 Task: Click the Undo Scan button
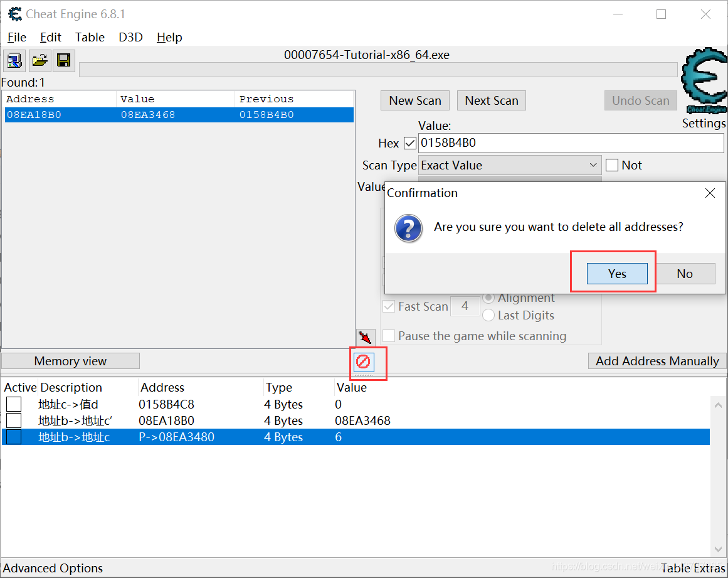point(641,101)
